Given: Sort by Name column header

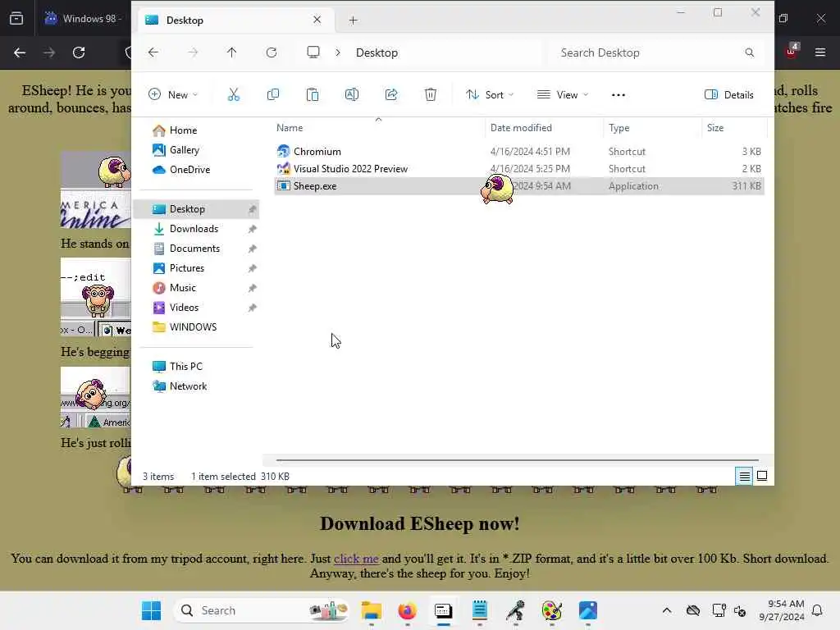Looking at the screenshot, I should pos(290,127).
